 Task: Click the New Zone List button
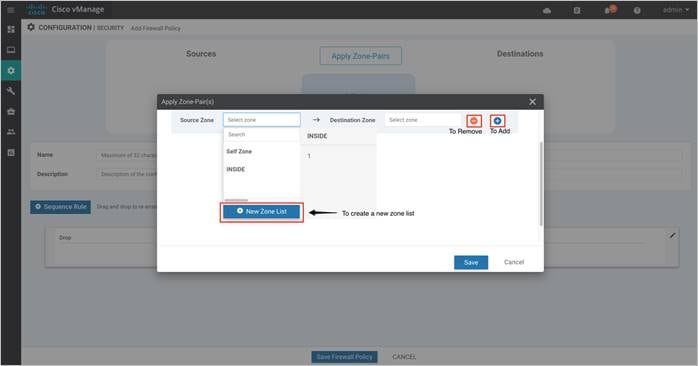(262, 211)
